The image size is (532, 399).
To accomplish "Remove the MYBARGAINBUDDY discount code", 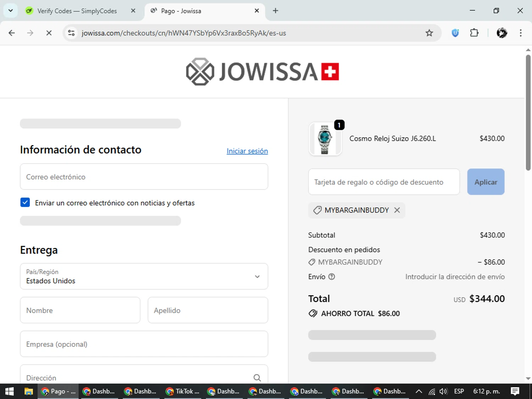I will (x=397, y=210).
